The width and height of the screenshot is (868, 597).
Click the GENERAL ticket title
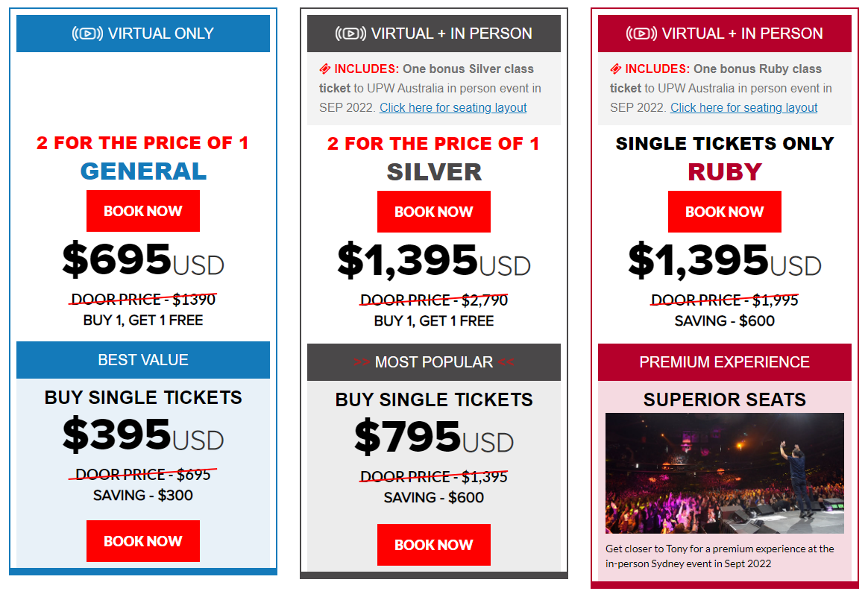pos(143,171)
